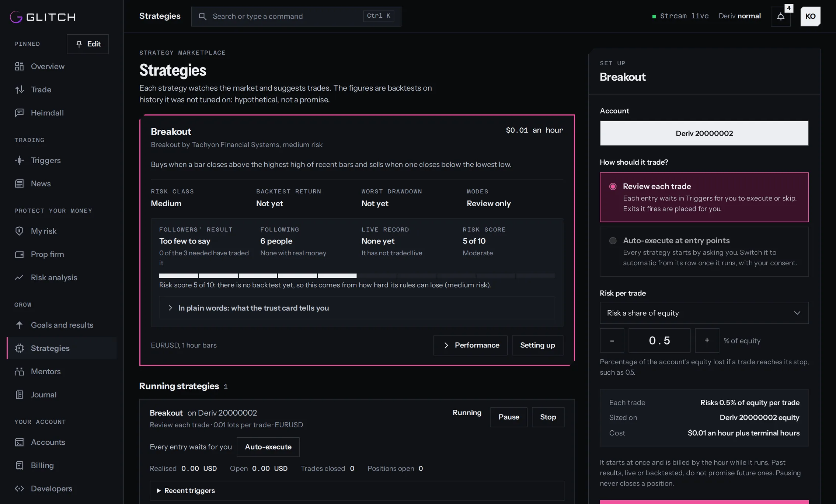Click the EURUSD, 1 hour bars label
The width and height of the screenshot is (836, 504).
(184, 345)
